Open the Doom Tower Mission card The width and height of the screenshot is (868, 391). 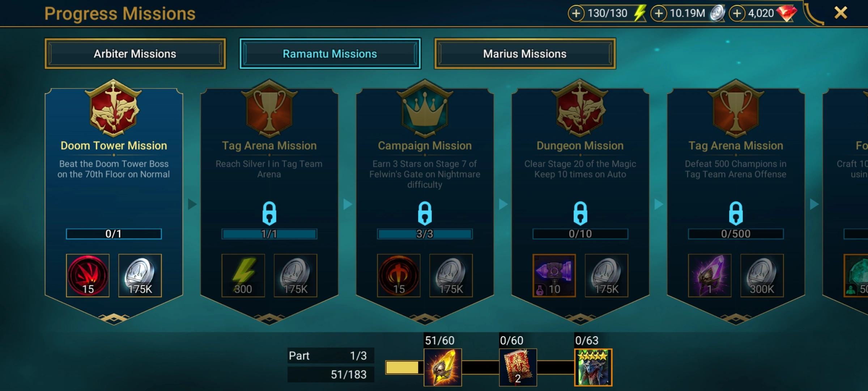click(114, 203)
